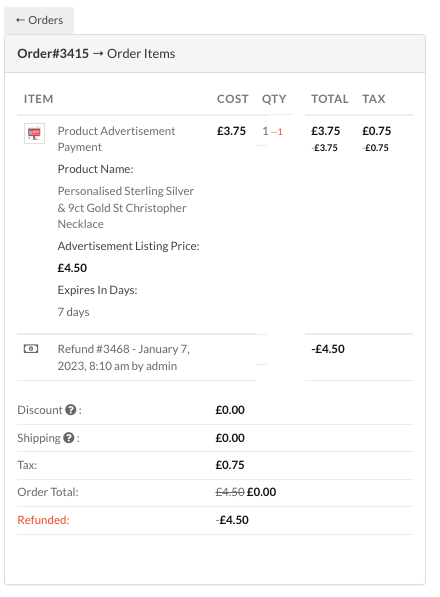The width and height of the screenshot is (440, 597).
Task: Click the Personalised Sterling Silver necklace product name
Action: [126, 208]
